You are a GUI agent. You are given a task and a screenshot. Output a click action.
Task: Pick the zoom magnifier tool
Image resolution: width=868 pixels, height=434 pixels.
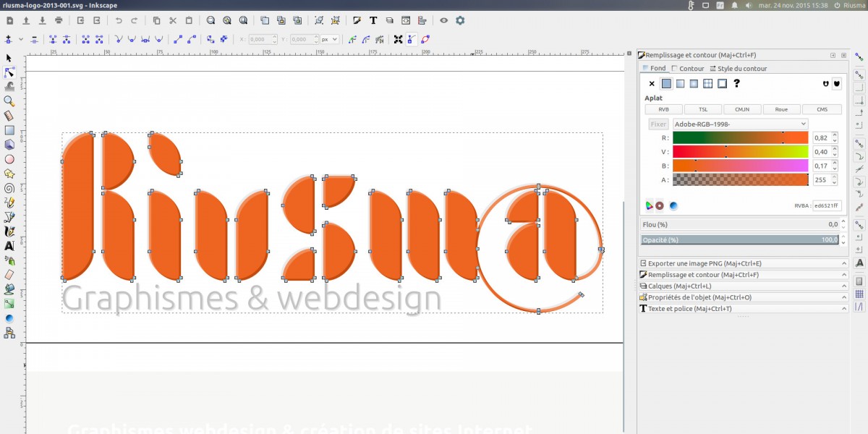9,101
